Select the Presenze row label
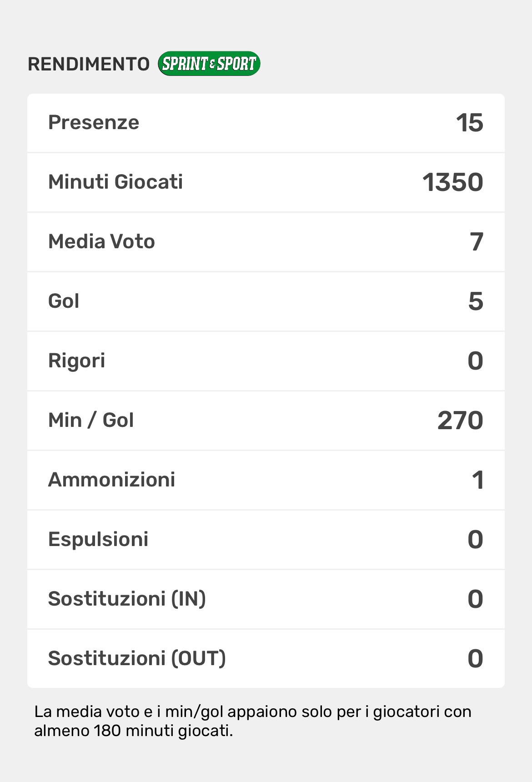This screenshot has height=782, width=532. [94, 122]
